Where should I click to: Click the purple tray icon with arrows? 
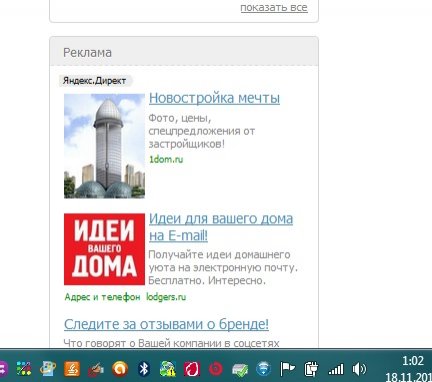point(3,369)
